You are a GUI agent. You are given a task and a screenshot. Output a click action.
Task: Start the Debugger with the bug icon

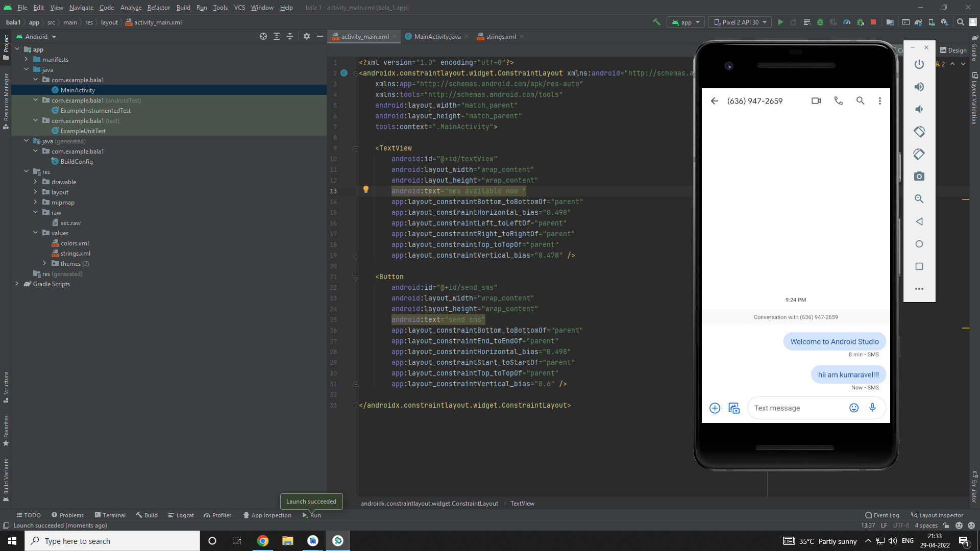pyautogui.click(x=820, y=22)
